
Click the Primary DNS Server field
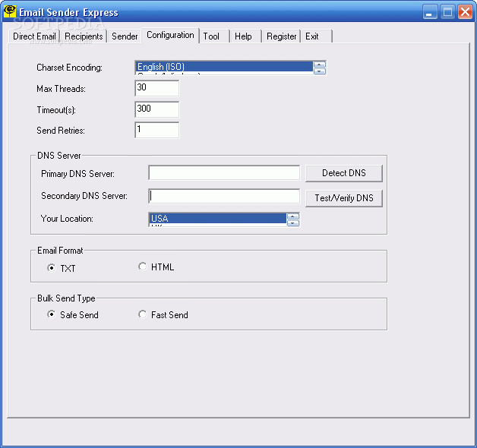pyautogui.click(x=224, y=173)
